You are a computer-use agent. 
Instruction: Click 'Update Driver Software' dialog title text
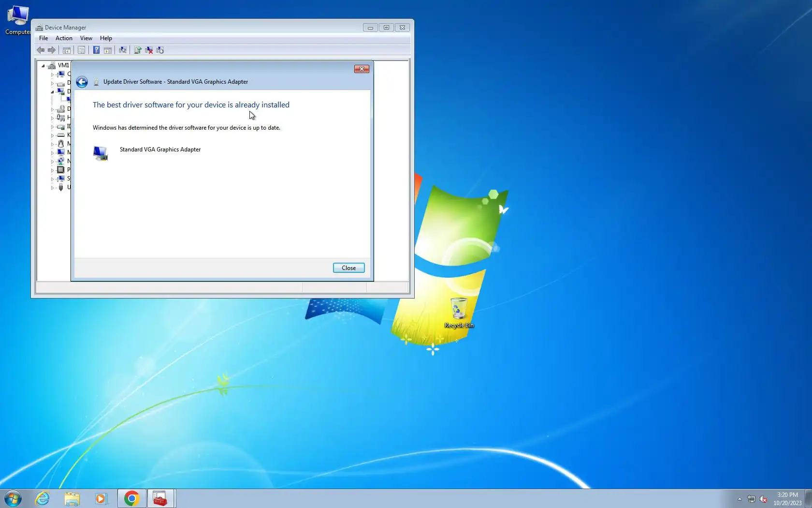point(175,82)
